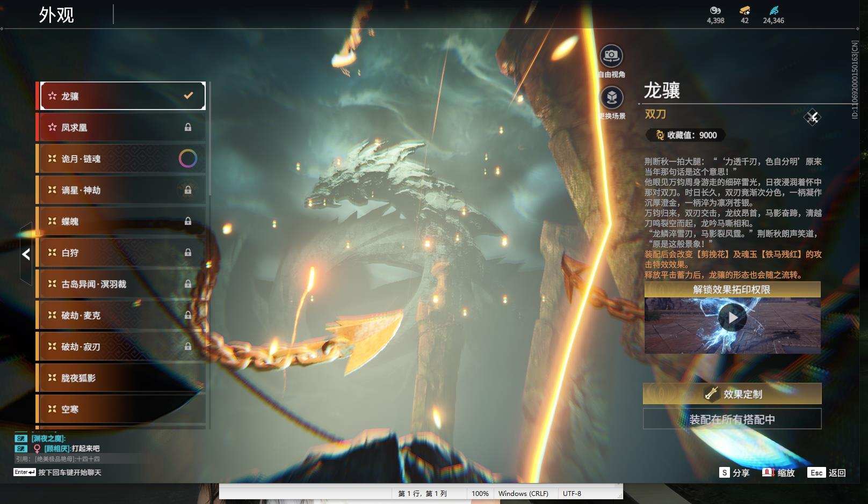Click the 100% zoom level in Notepad
This screenshot has height=504, width=868.
click(480, 493)
